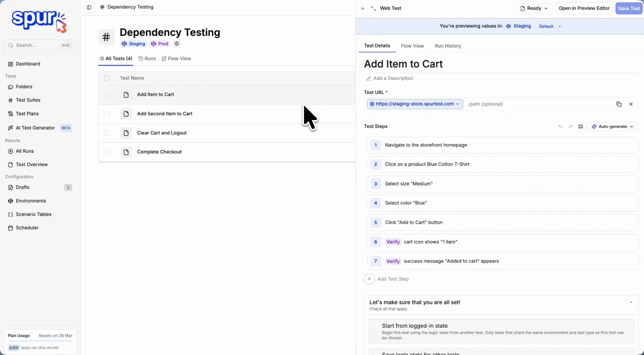Screen dimensions: 644x355
Task: Click the Save Test button
Action: point(629,9)
